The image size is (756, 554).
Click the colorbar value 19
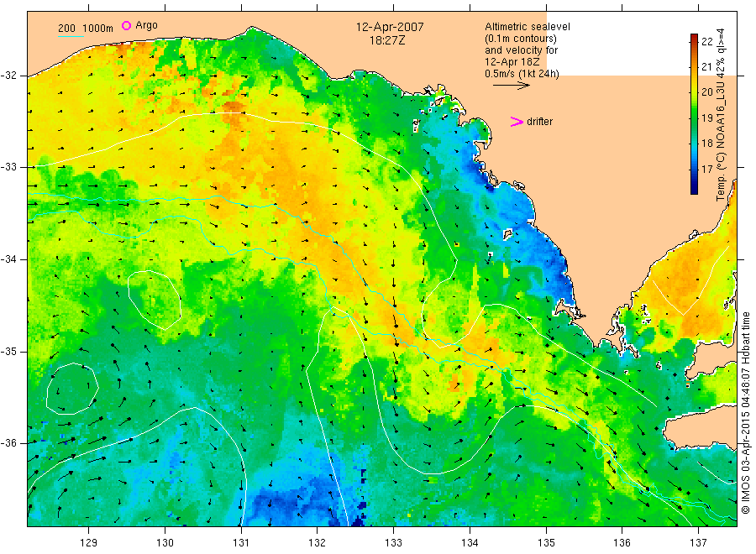(x=706, y=118)
